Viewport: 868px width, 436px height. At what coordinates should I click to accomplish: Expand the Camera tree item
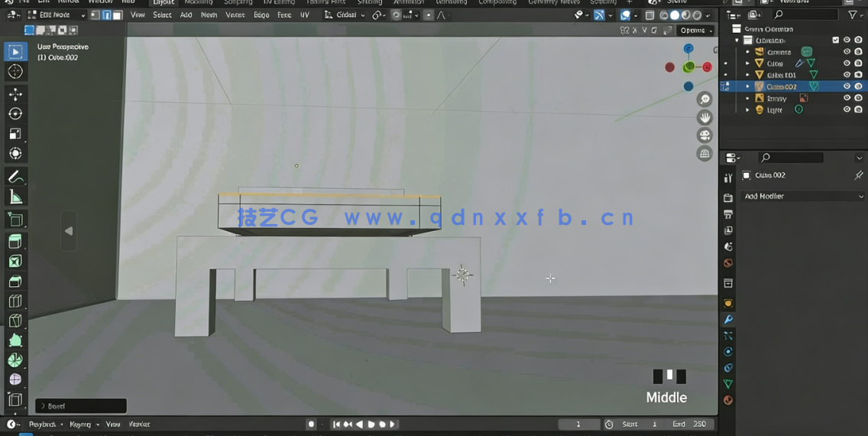click(747, 51)
